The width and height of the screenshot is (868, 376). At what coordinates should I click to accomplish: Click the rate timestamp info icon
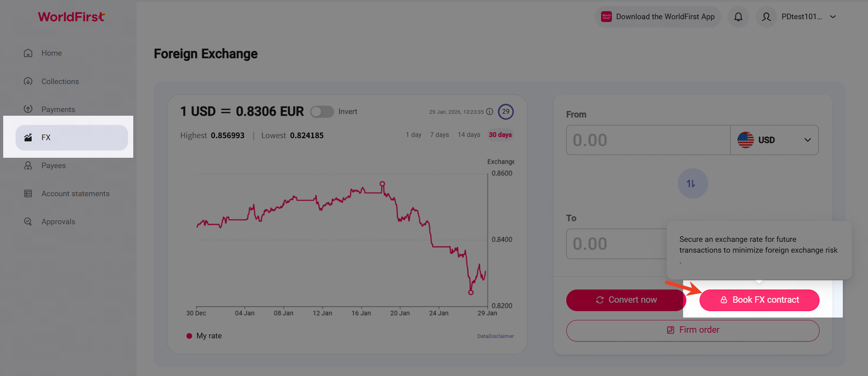(489, 112)
